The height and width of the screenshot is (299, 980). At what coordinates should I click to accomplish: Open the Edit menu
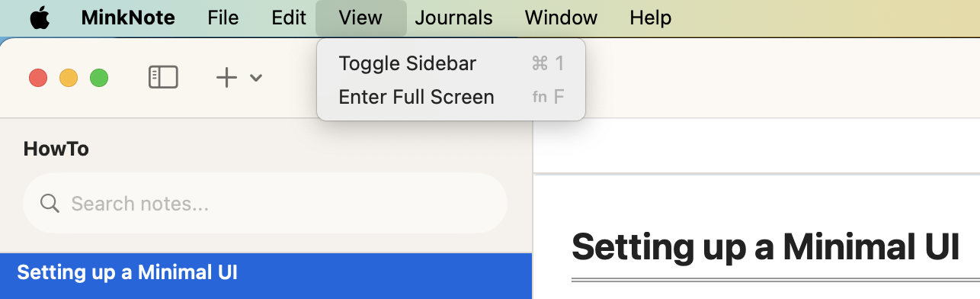[289, 18]
